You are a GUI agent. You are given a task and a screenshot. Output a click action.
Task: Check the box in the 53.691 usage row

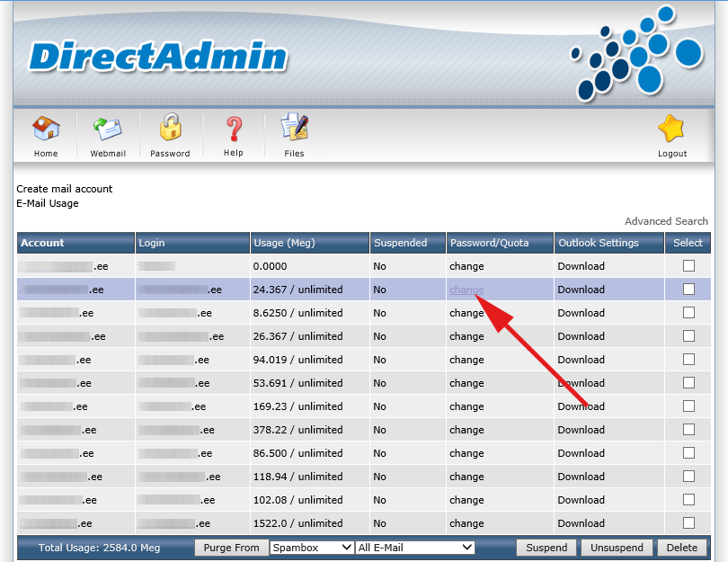[x=689, y=383]
